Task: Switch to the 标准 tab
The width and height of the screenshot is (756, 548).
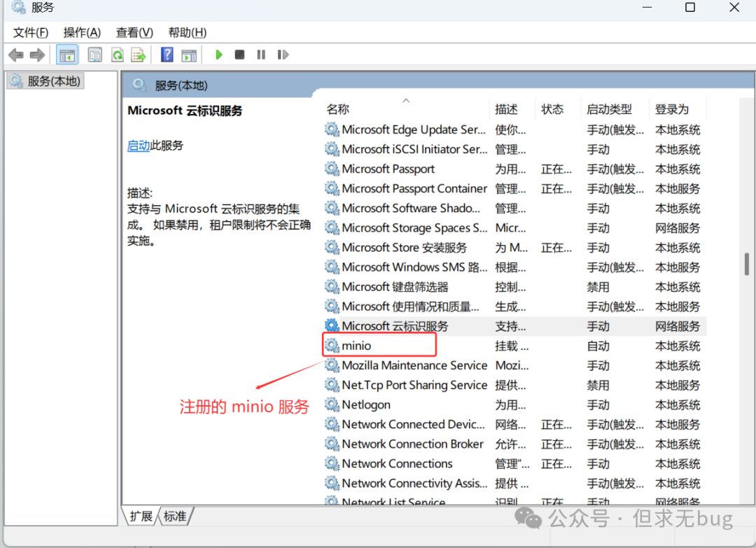Action: [x=175, y=517]
